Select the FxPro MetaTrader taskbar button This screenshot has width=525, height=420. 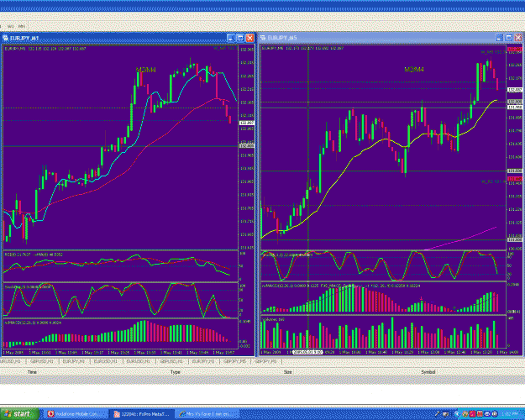tap(142, 414)
